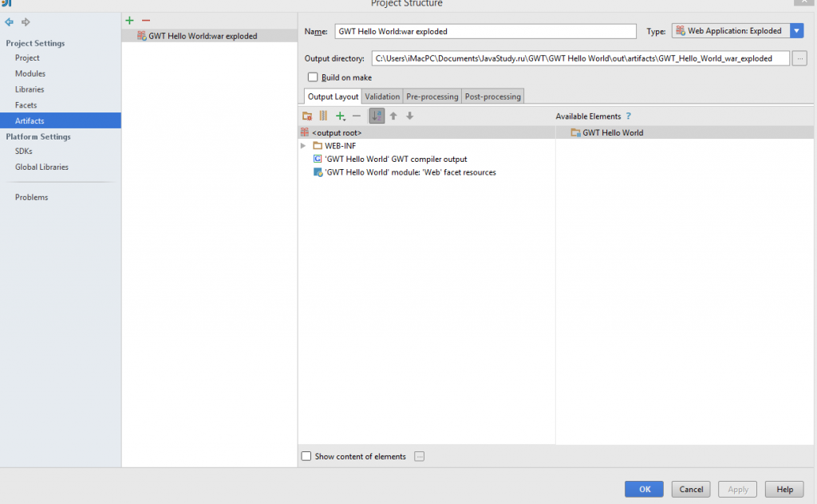The height and width of the screenshot is (504, 817).
Task: Open the Pre-processing tab
Action: tap(432, 96)
